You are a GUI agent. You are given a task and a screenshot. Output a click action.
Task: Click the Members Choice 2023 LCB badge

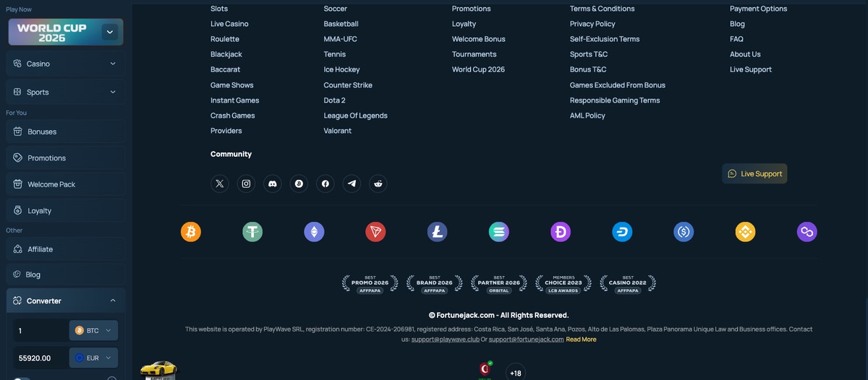tap(563, 283)
